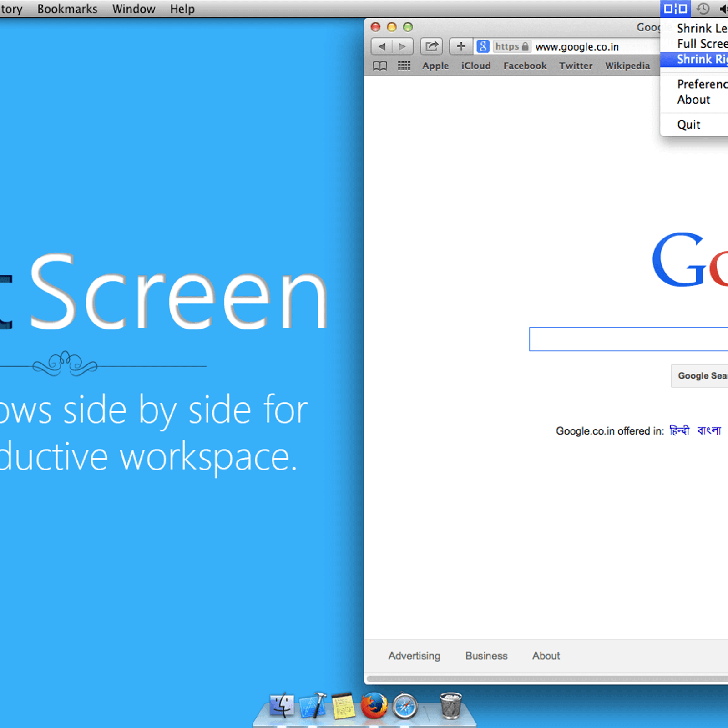
Task: Open Preferences from the dropdown menu
Action: [694, 84]
